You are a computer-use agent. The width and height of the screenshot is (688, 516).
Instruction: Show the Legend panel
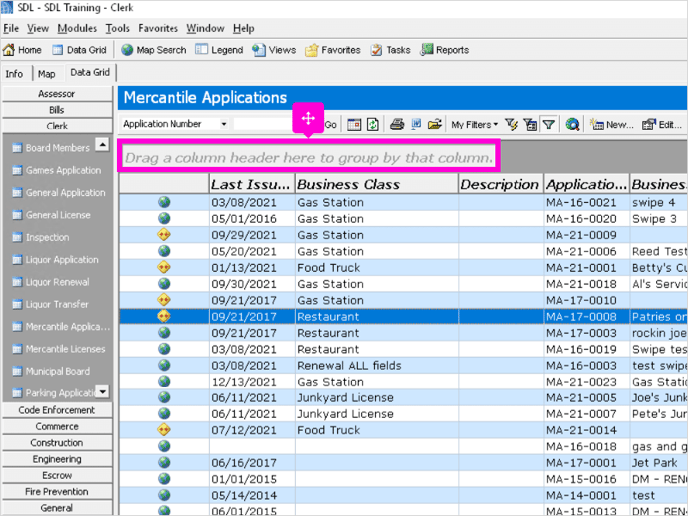click(219, 50)
